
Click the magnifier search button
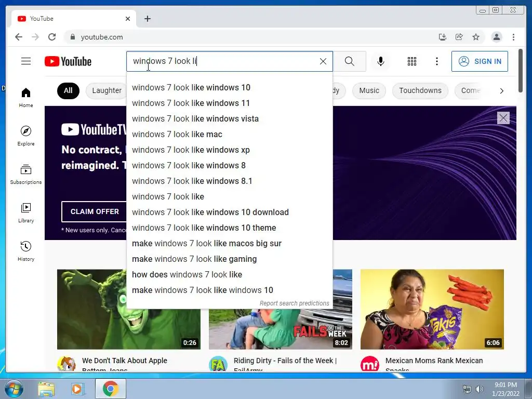tap(350, 61)
